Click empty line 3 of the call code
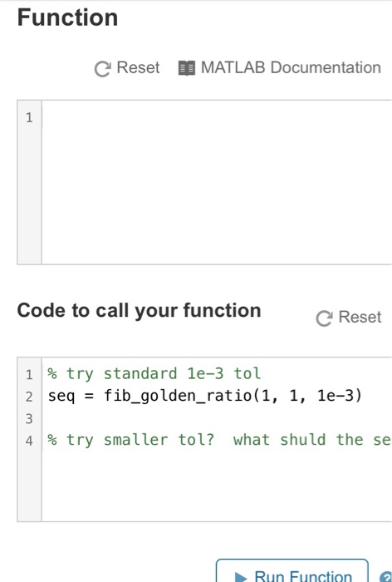 (x=217, y=418)
